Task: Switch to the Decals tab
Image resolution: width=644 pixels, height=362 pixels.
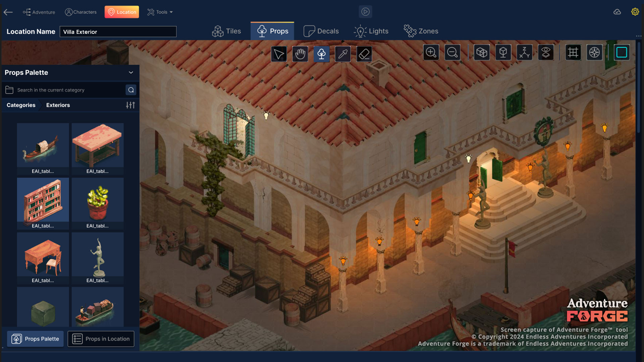Action: 321,31
